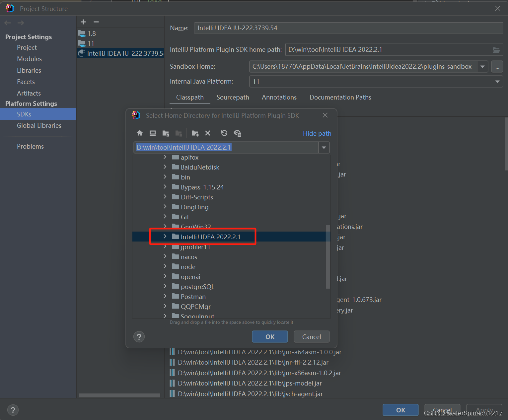The height and width of the screenshot is (420, 508).
Task: Switch to Sourcepath tab
Action: (233, 98)
